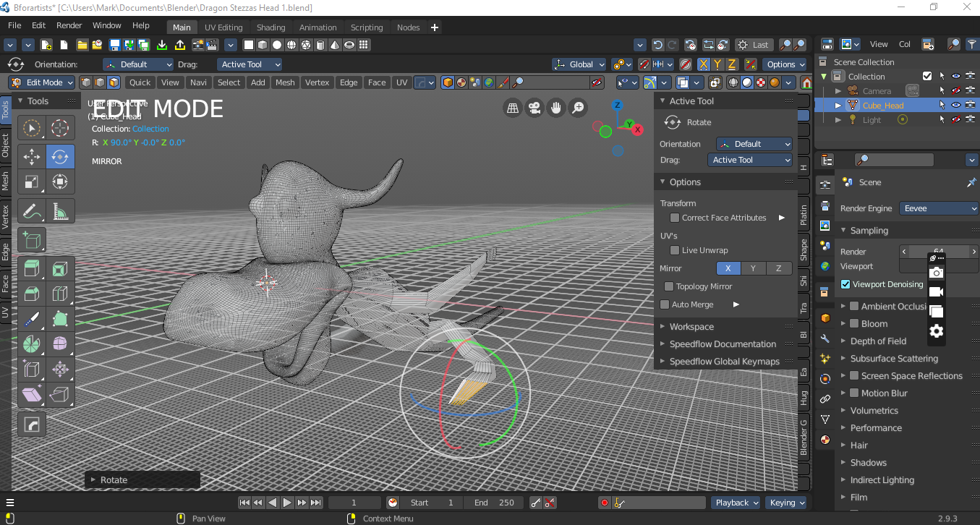Open the Edit Mode dropdown
This screenshot has height=525, width=980.
[41, 82]
